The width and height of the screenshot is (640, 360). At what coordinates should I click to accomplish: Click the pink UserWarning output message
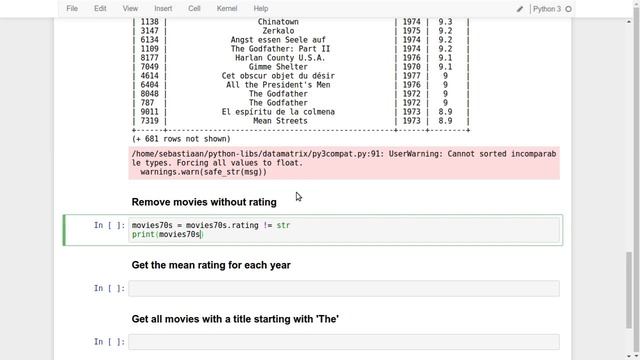344,163
